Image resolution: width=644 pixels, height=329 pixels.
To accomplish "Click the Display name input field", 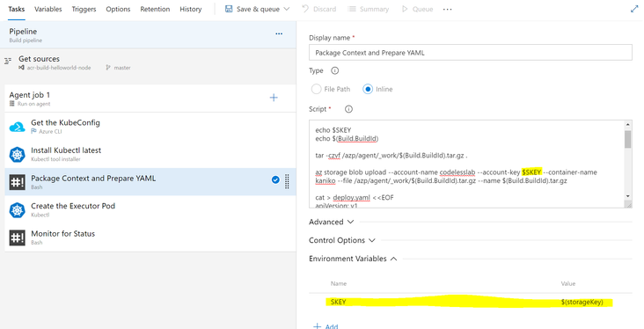I will [471, 53].
